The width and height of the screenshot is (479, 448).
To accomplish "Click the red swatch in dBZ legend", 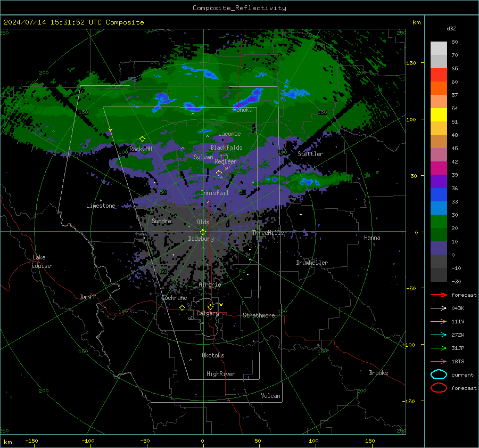I will point(439,75).
